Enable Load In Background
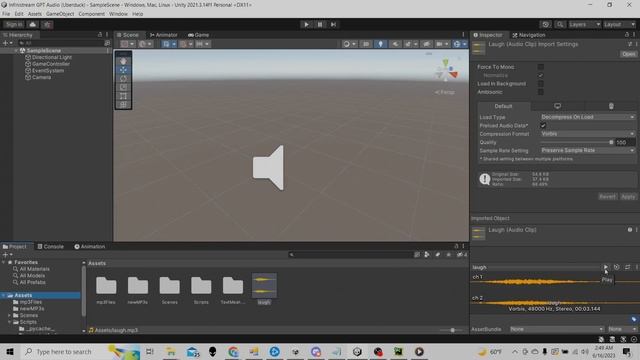The height and width of the screenshot is (360, 640). click(540, 84)
